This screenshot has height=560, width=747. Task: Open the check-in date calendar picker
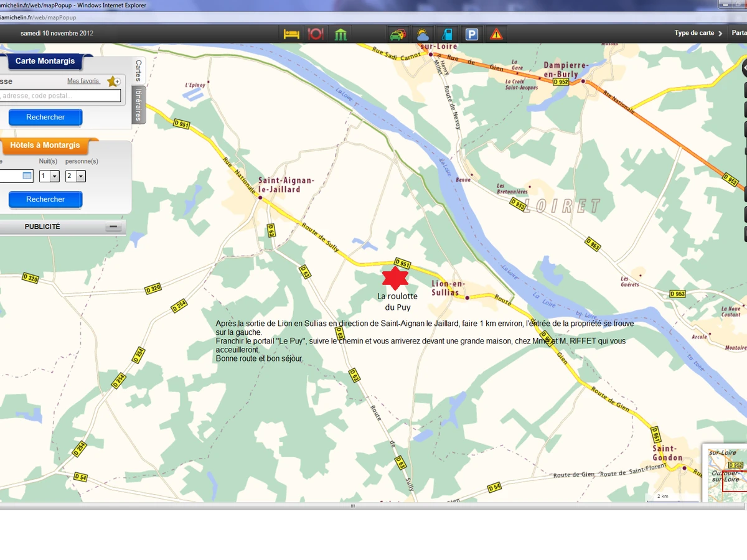[27, 176]
